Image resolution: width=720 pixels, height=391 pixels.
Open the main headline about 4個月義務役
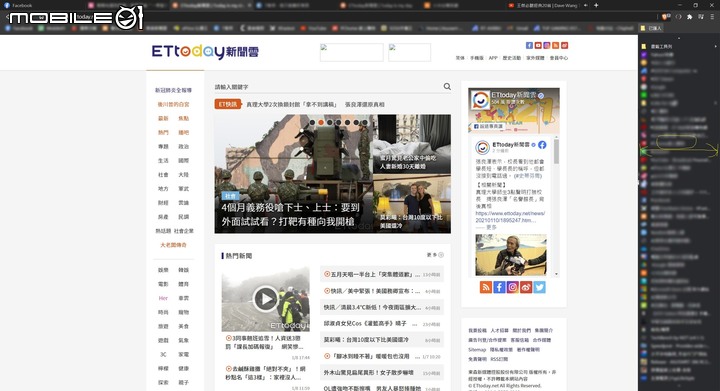(290, 214)
